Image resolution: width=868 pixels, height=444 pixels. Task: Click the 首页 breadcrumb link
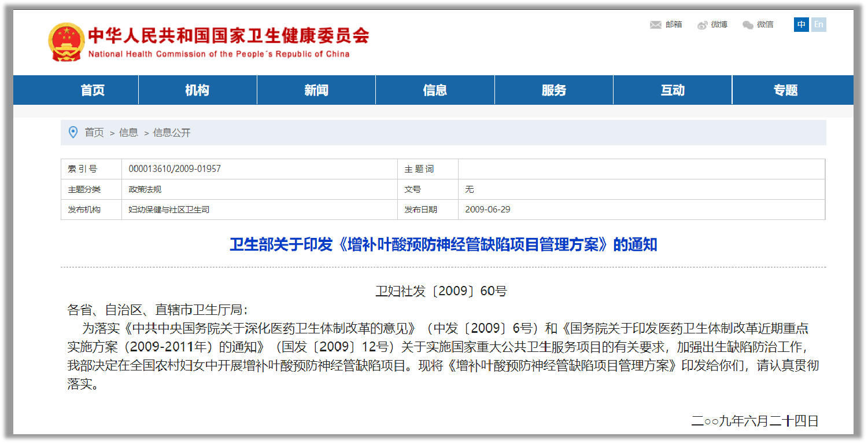[x=94, y=133]
